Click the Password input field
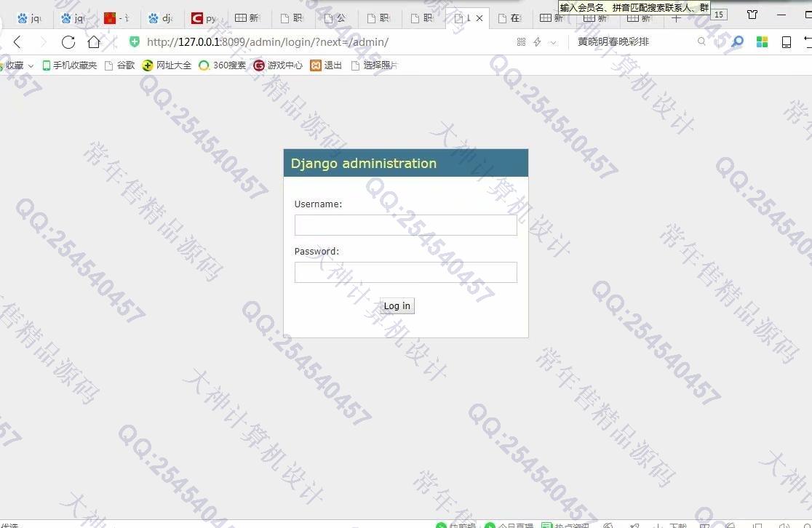The image size is (812, 528). click(x=405, y=272)
